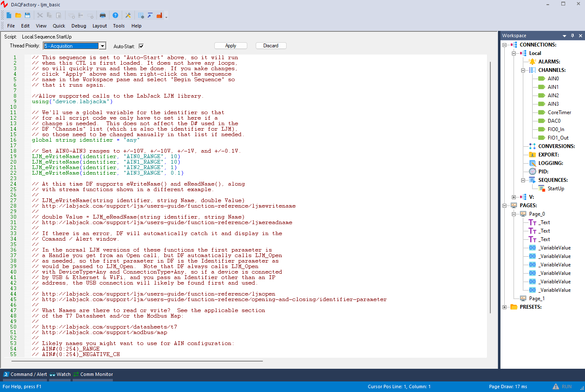Open the Help icon in the toolbar
The width and height of the screenshot is (585, 392).
(115, 15)
